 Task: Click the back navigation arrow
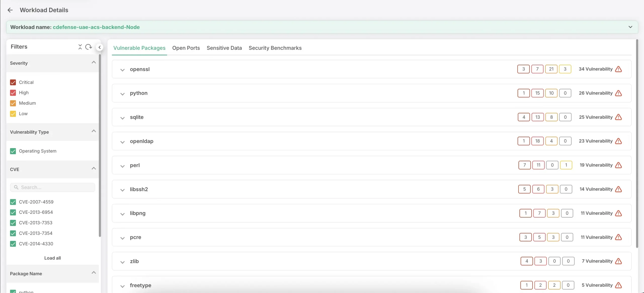click(x=10, y=10)
